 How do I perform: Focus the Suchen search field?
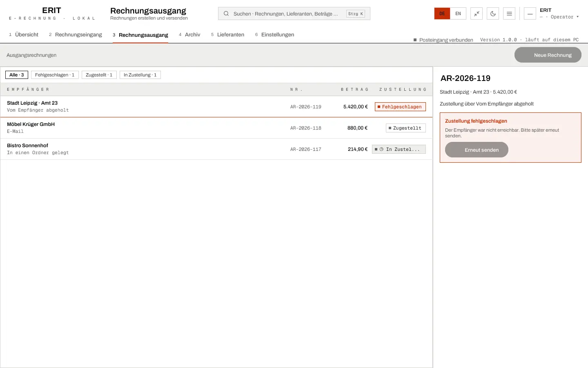coord(294,13)
